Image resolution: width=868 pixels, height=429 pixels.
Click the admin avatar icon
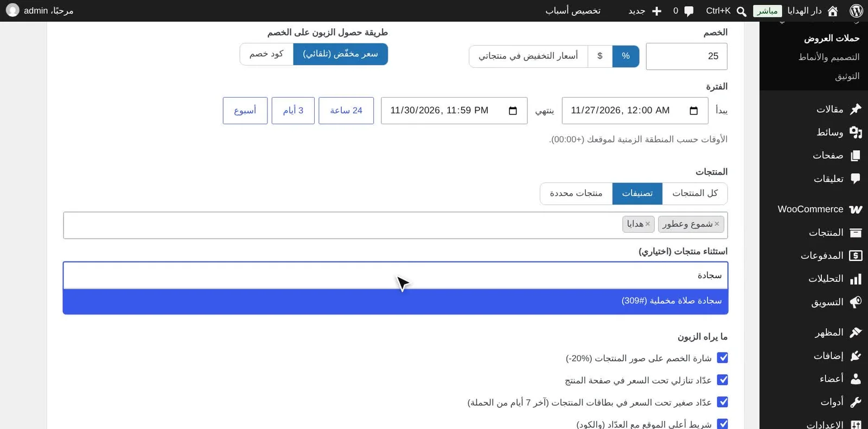pos(12,10)
